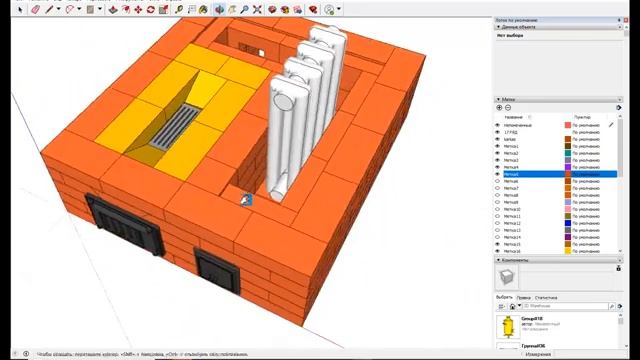The image size is (640, 360).
Task: Remove tag with the minus icon
Action: 508,108
